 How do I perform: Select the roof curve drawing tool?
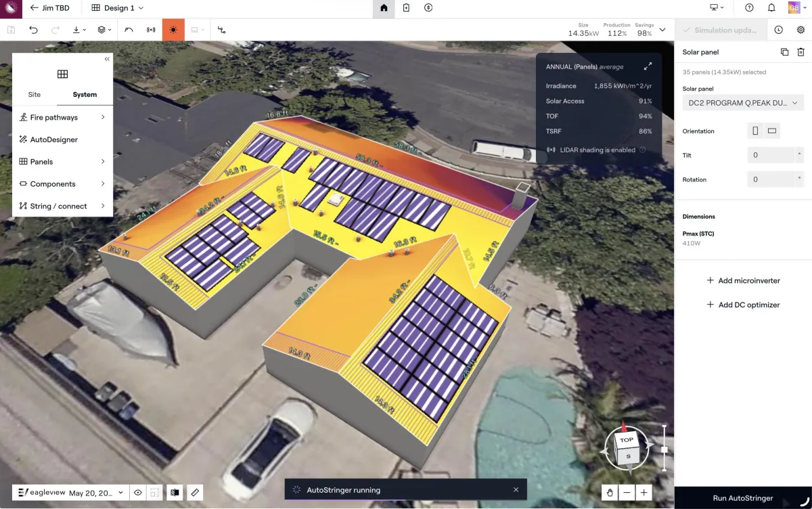(129, 30)
